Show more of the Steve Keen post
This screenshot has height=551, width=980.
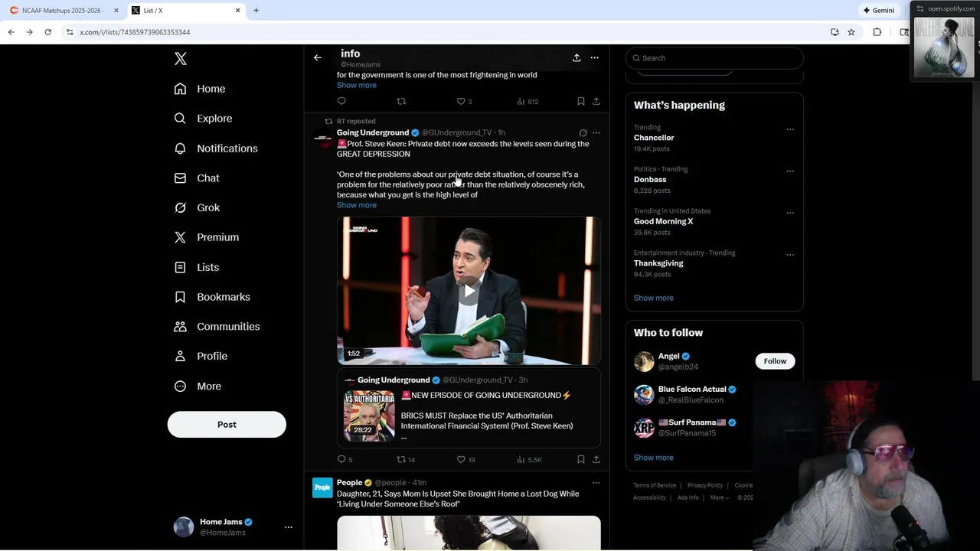(x=357, y=205)
